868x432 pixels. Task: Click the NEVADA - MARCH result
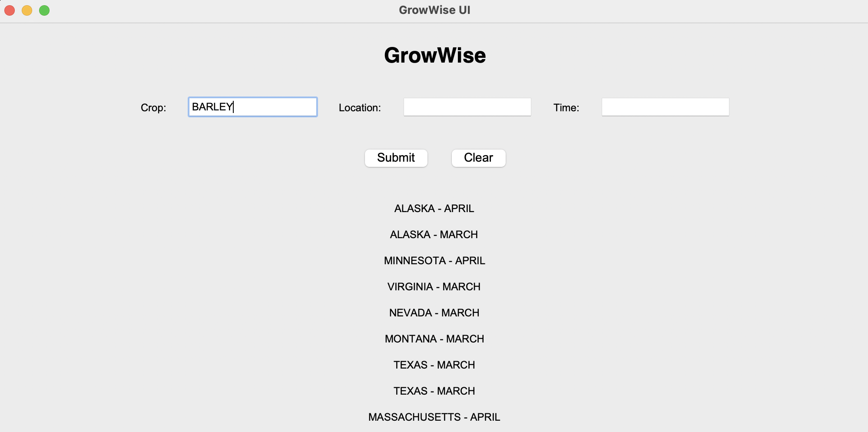(x=434, y=312)
